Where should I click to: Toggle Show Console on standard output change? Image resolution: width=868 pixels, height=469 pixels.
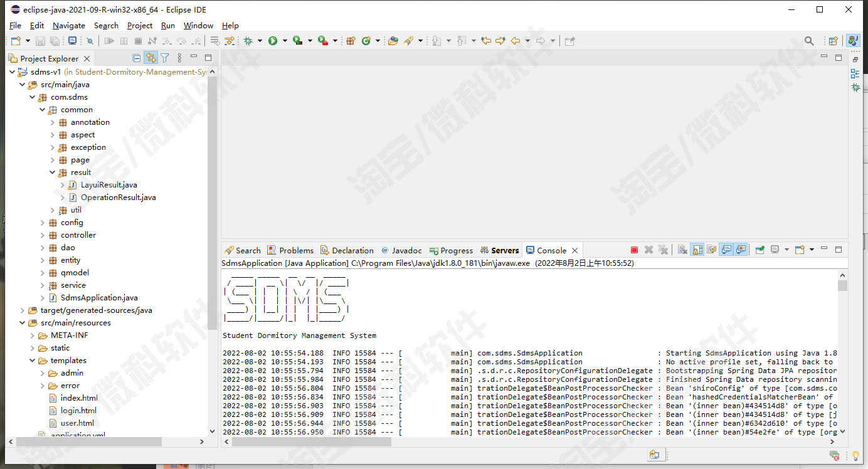pos(726,250)
